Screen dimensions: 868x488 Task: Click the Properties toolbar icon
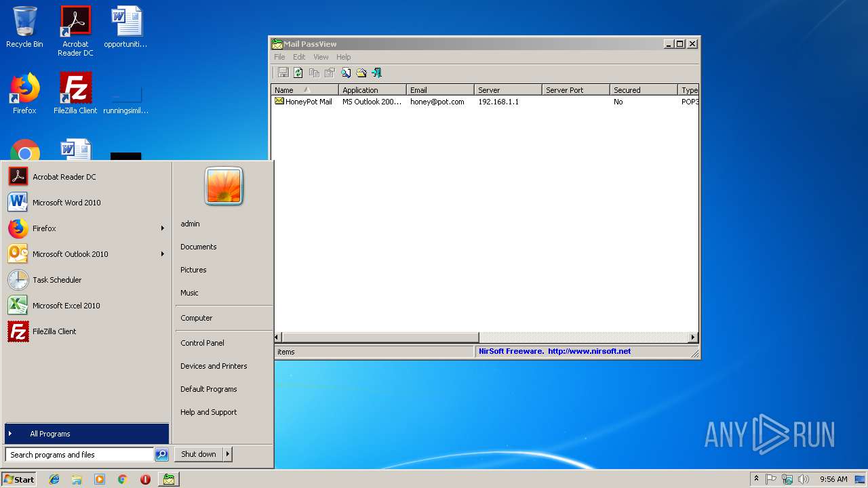click(330, 73)
